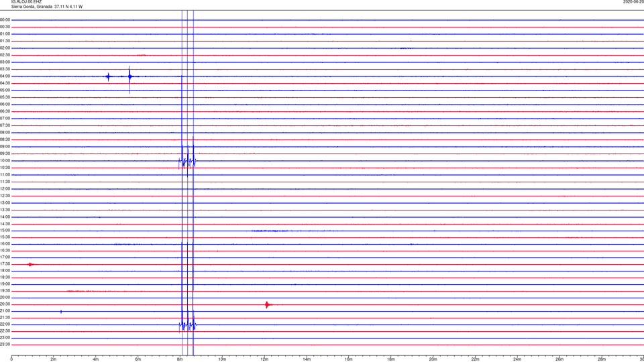Click the 22:00 time label
644x362 pixels.
pyautogui.click(x=5, y=324)
